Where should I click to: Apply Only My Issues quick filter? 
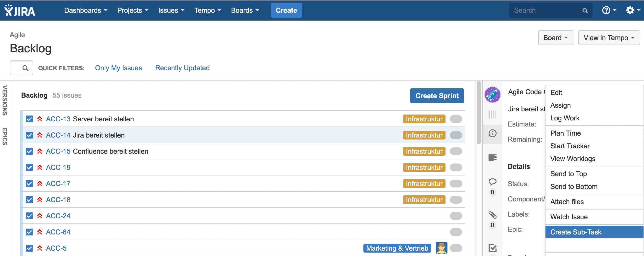119,68
